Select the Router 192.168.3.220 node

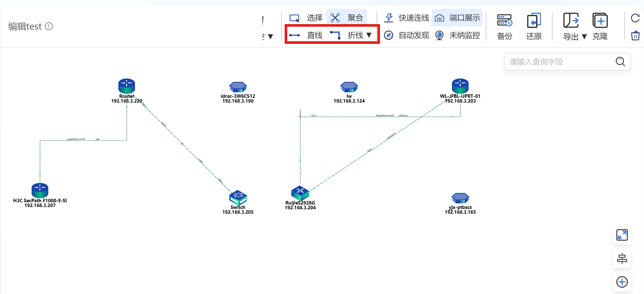point(127,86)
